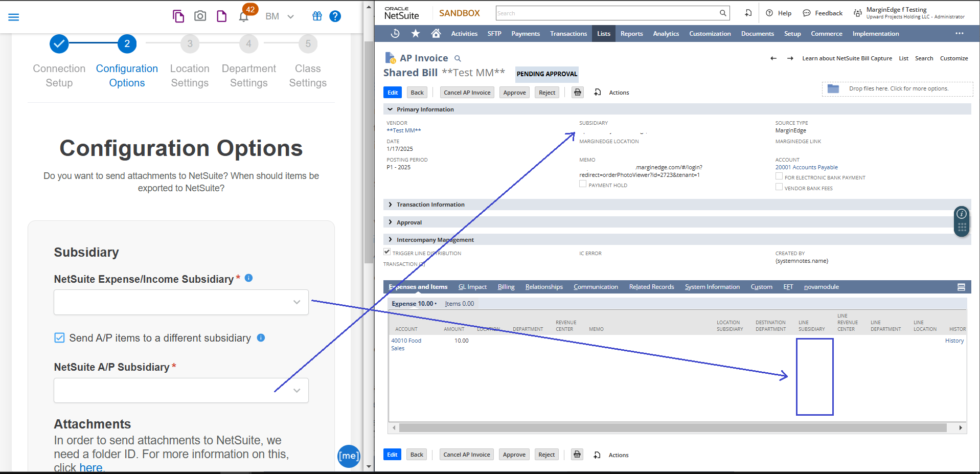Open the blue help question mark icon
Screen dimensions: 980x474
(335, 16)
